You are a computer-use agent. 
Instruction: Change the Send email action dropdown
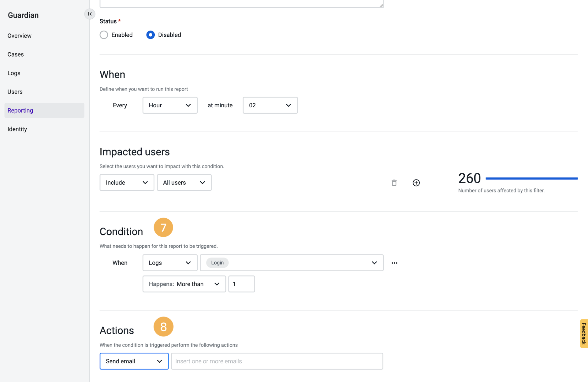(x=134, y=361)
